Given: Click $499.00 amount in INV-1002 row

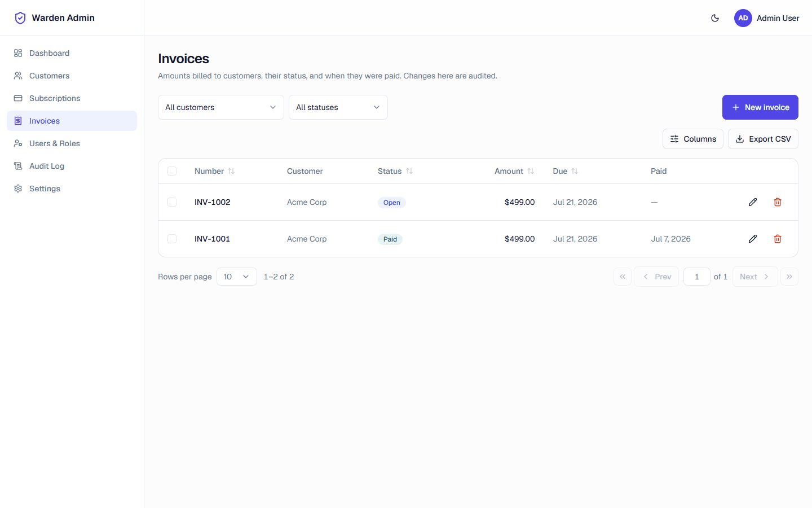Looking at the screenshot, I should 519,202.
